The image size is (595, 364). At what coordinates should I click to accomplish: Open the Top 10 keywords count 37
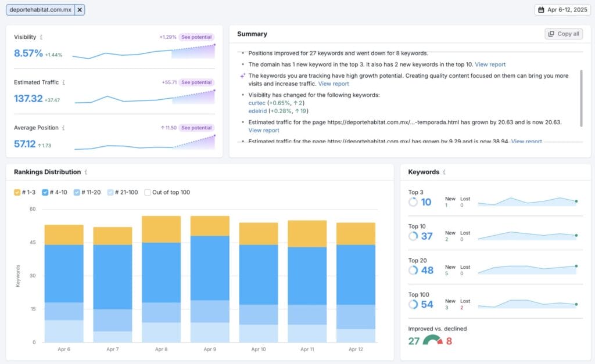[426, 236]
